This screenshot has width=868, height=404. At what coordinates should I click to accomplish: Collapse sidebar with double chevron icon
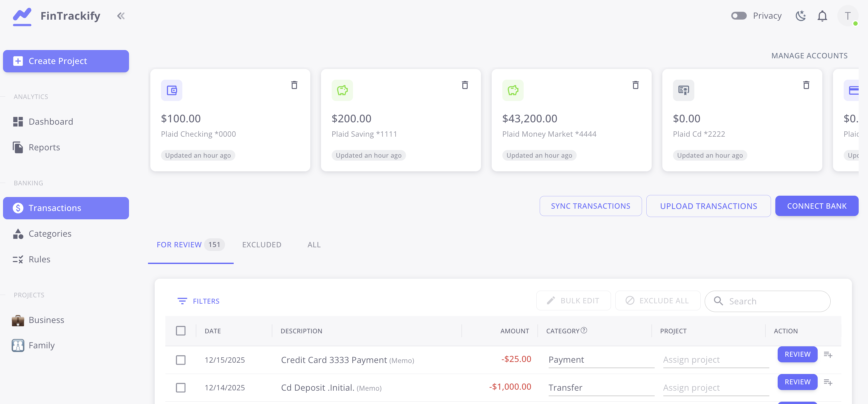pyautogui.click(x=121, y=16)
